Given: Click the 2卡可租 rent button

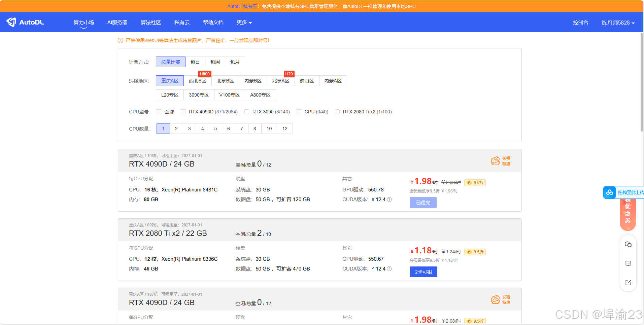Looking at the screenshot, I should (423, 272).
